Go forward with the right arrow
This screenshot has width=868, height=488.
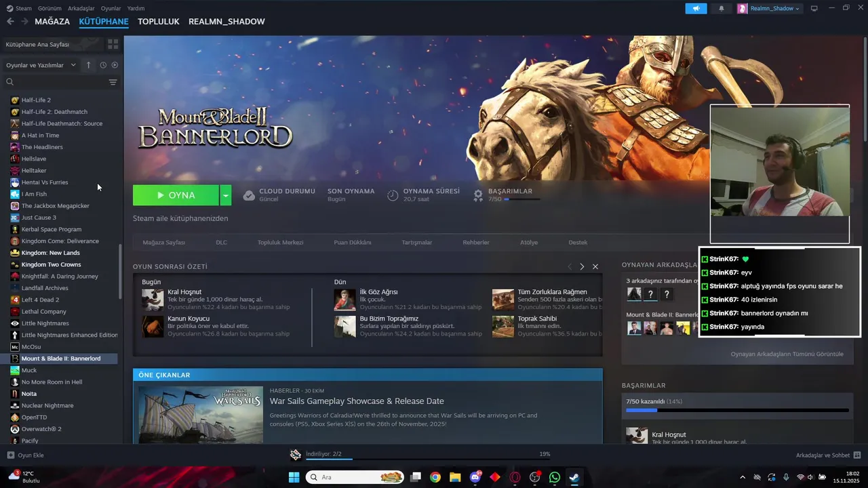pos(24,22)
